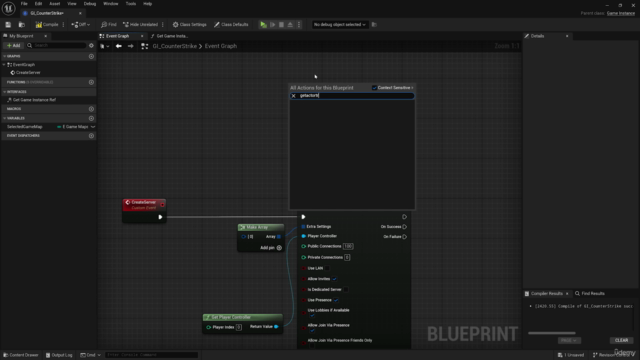Uncheck Use Presence checkbox
Viewport: 640px width, 360px height.
pyautogui.click(x=336, y=300)
